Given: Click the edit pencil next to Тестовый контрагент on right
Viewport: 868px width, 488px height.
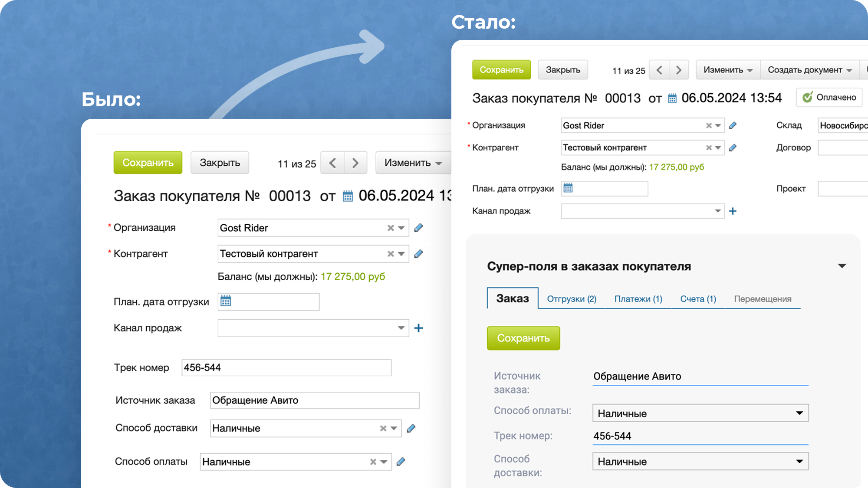Looking at the screenshot, I should click(733, 147).
